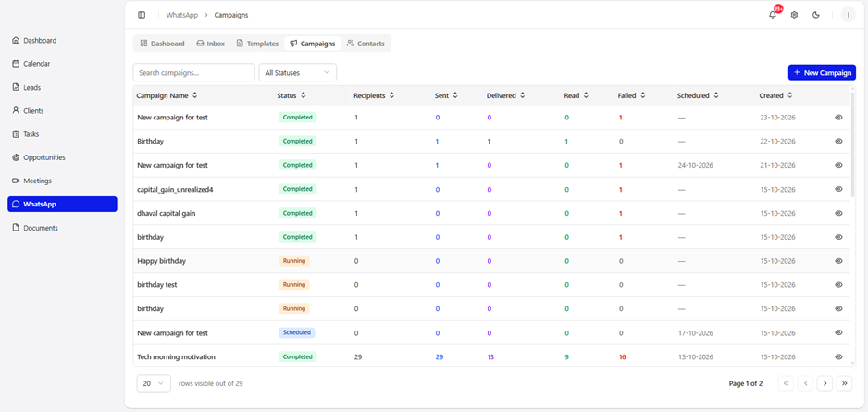Open Documents in the sidebar
The image size is (868, 412).
click(62, 228)
